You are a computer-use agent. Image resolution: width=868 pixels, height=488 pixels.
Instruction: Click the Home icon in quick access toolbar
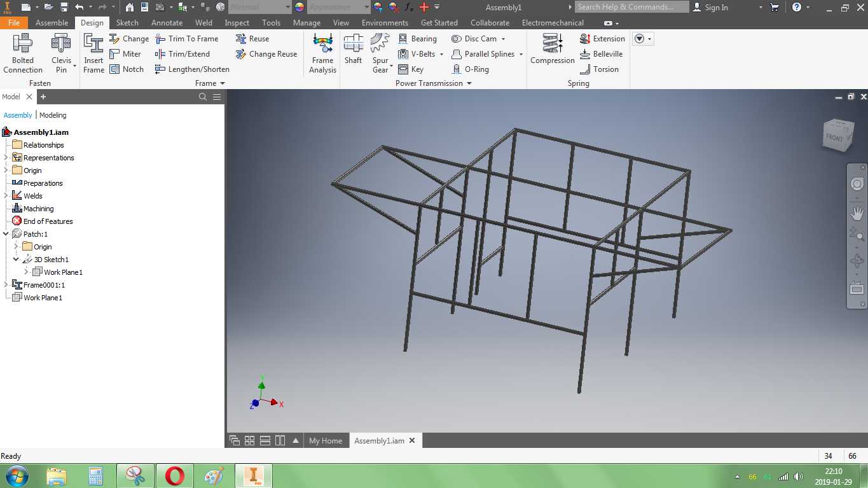[130, 7]
